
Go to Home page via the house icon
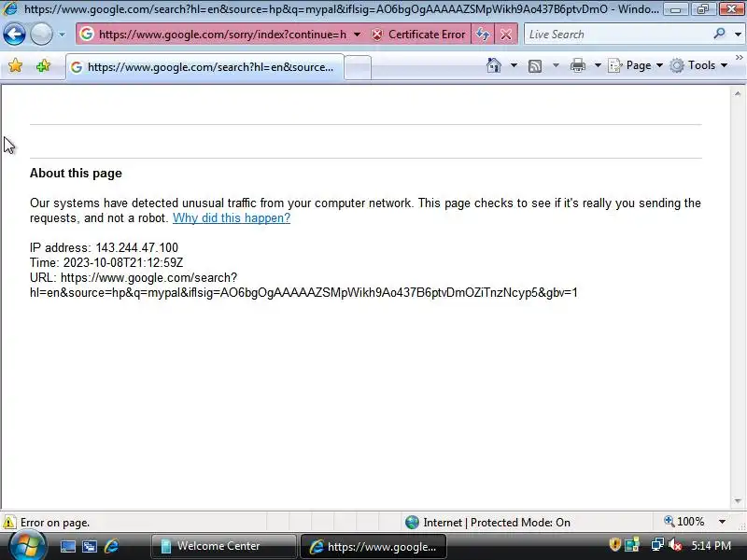click(x=494, y=65)
